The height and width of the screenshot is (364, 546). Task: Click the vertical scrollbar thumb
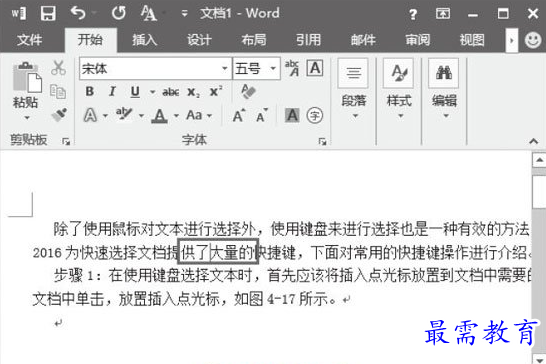coord(539,193)
